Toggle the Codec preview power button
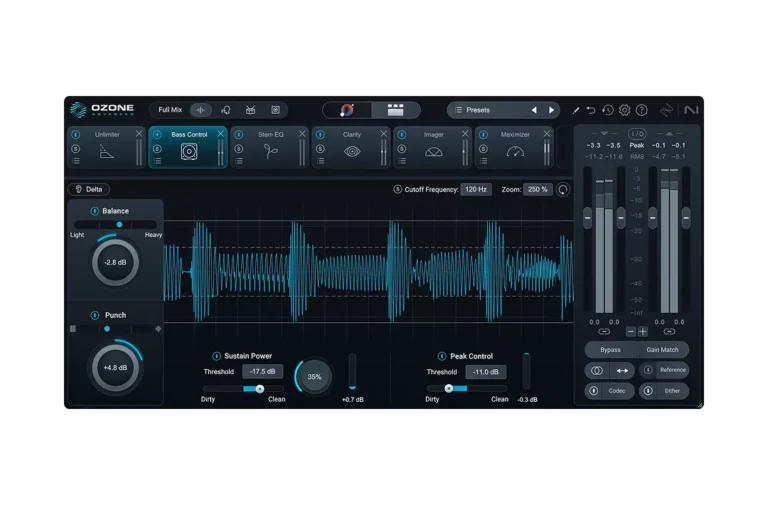This screenshot has width=768, height=505. (x=594, y=391)
